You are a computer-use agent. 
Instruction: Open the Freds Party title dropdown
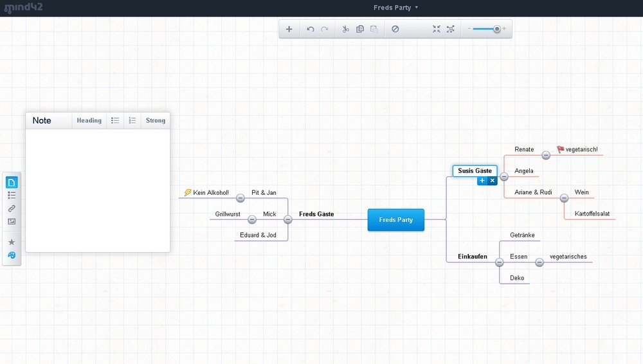tap(395, 7)
